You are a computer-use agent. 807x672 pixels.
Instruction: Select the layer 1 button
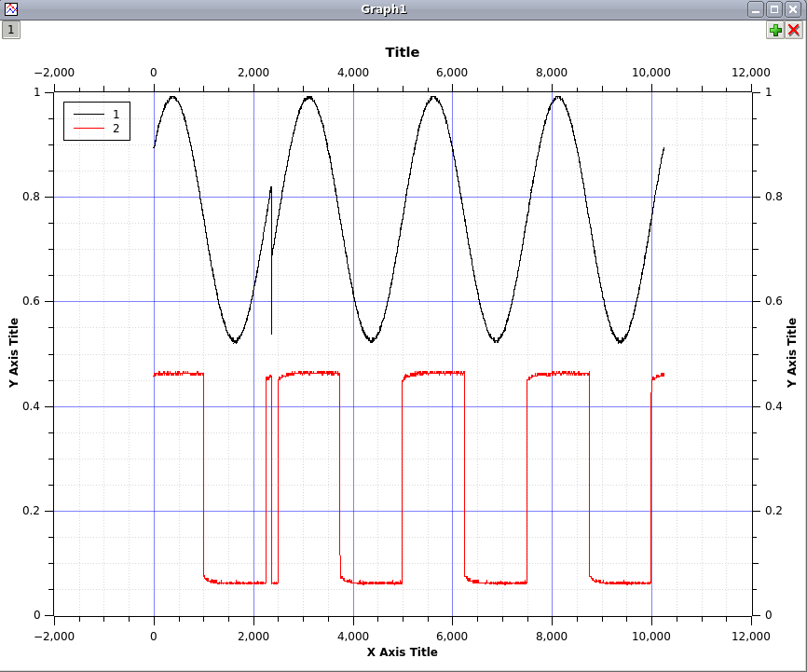(11, 30)
